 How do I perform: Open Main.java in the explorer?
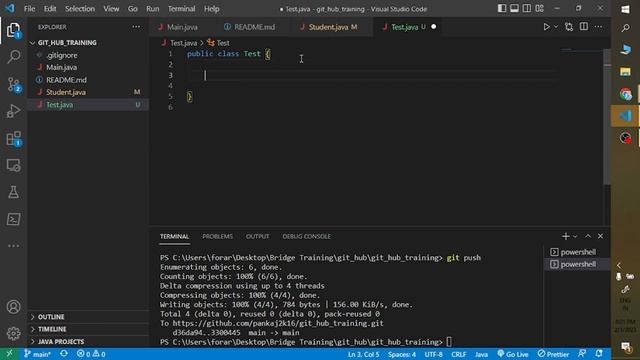tap(61, 67)
